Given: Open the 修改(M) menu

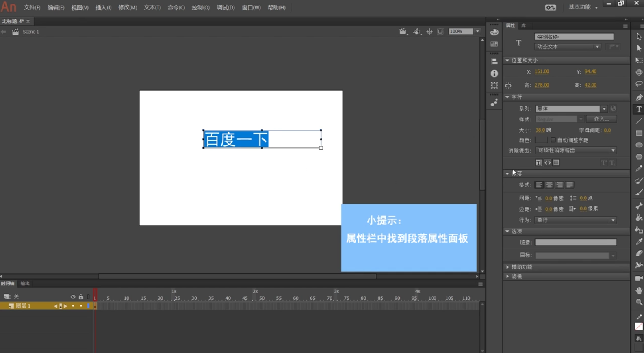Looking at the screenshot, I should [128, 8].
